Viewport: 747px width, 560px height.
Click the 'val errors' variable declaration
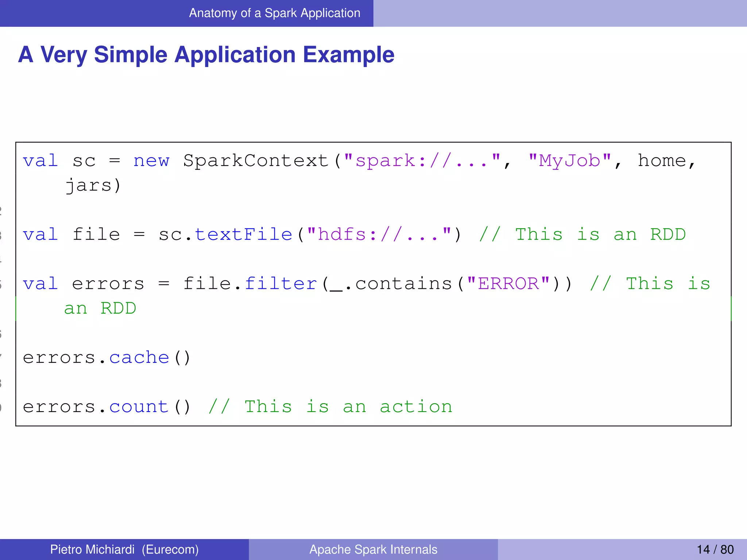83,284
